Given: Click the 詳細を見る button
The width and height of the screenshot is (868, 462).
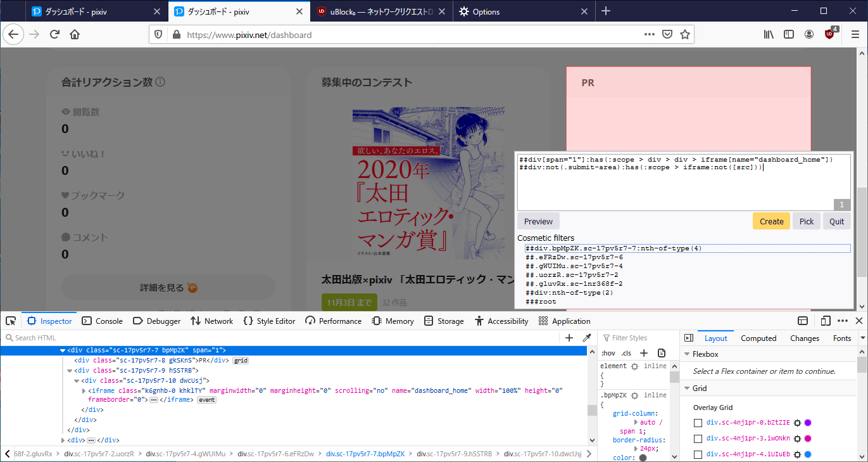Looking at the screenshot, I should [x=169, y=288].
